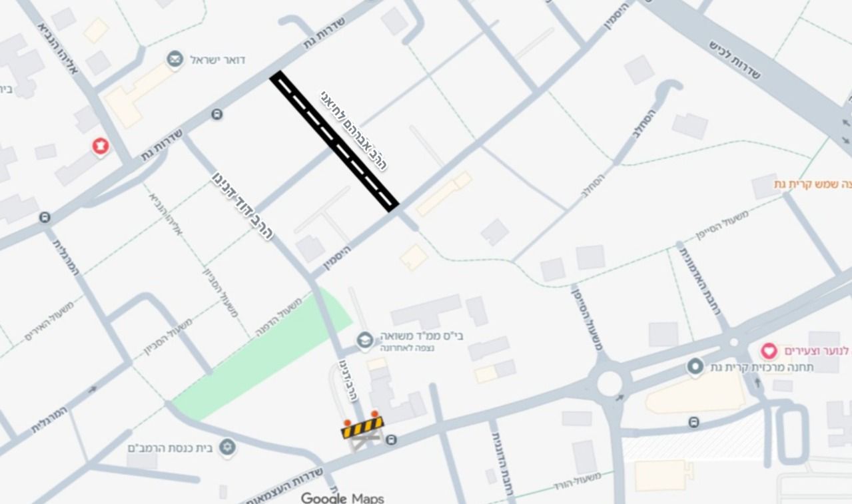Select the black dashed highlighted road segment

tap(334, 141)
